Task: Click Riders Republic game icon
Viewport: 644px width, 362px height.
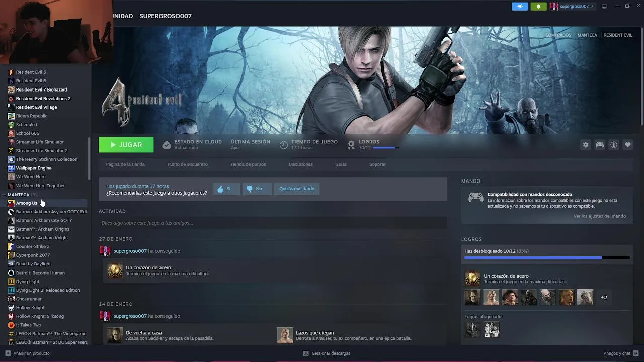Action: (11, 116)
